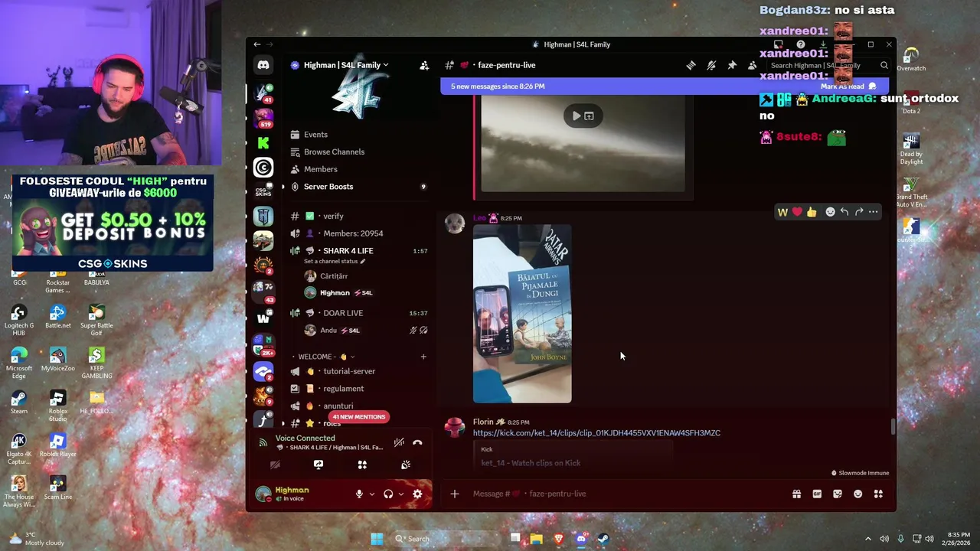Open Events in server sidebar
Screen dimensions: 980x551
(x=315, y=135)
